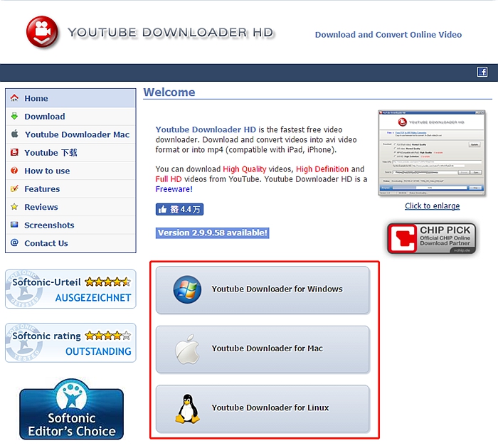Click the Home house icon
The image size is (498, 448).
14,98
